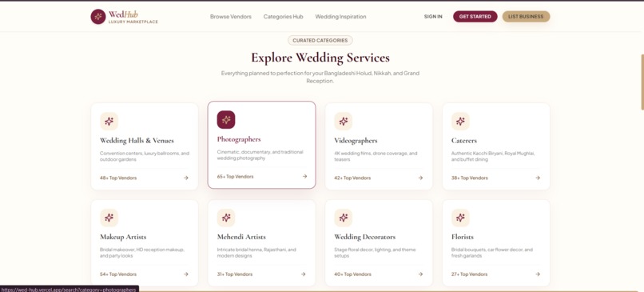This screenshot has width=644, height=292.
Task: Click the 'Bridal makeover, HD reception makeup' description
Action: pos(142,253)
